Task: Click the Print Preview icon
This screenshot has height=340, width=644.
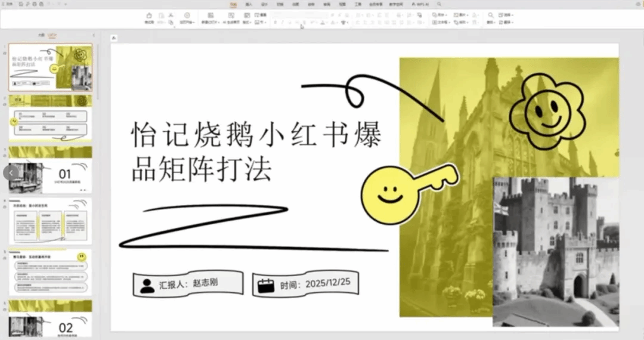Action: pos(41,4)
